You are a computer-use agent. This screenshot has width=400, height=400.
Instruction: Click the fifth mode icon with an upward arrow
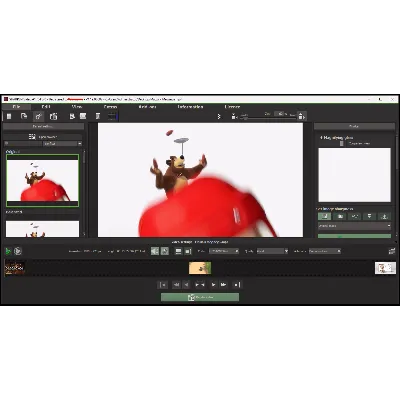pyautogui.click(x=384, y=216)
